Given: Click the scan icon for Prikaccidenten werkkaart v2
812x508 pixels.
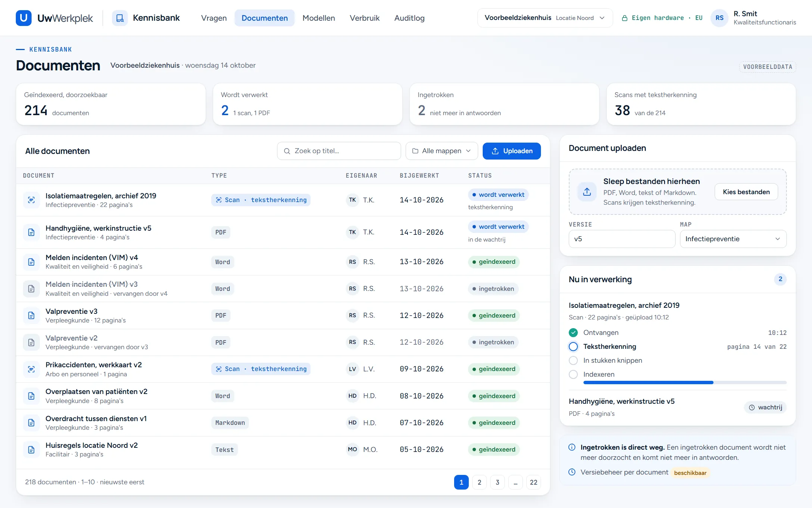Looking at the screenshot, I should (x=32, y=369).
